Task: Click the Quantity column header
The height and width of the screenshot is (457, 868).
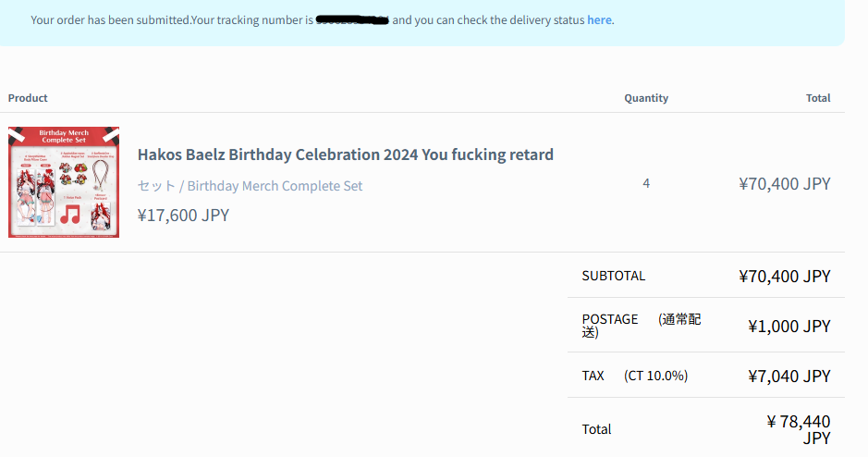Action: [646, 98]
